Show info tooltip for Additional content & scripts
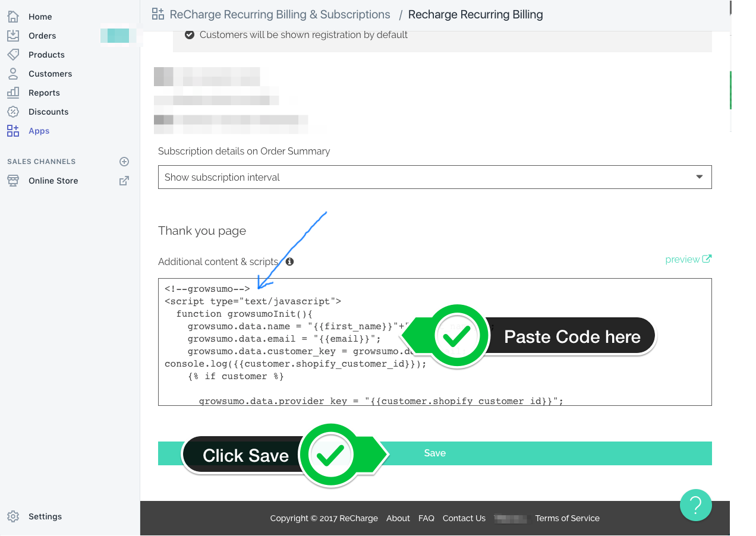 tap(289, 261)
